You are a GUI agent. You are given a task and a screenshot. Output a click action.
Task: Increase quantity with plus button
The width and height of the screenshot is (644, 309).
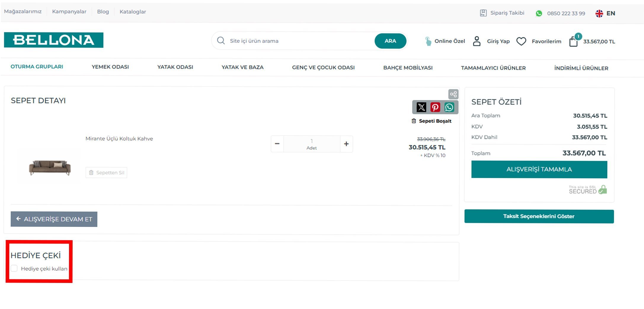pyautogui.click(x=346, y=144)
